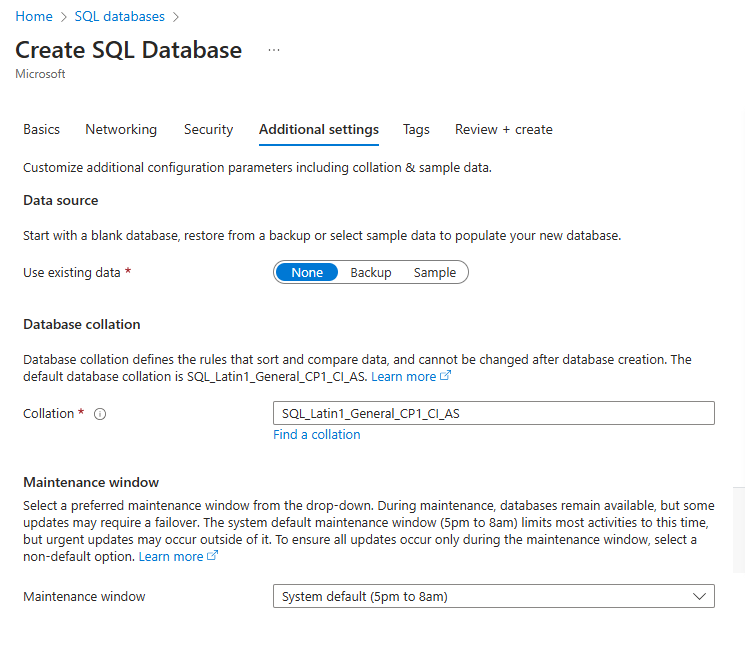The height and width of the screenshot is (652, 745).
Task: Select the Additional settings tab
Action: coord(319,130)
